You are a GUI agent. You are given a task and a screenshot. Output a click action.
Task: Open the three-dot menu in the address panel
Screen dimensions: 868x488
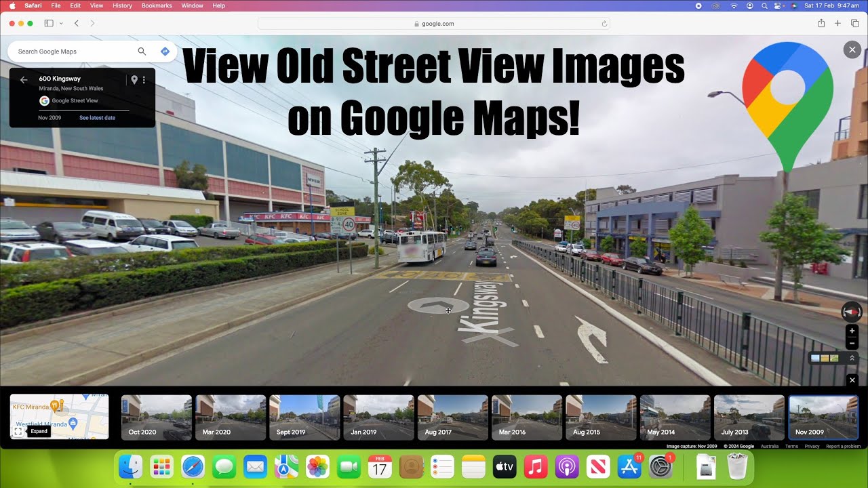[144, 80]
